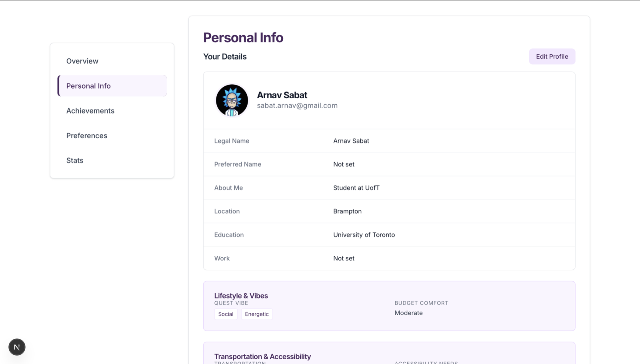This screenshot has height=364, width=640.
Task: Click the sabat.arnav@gmail.com email address
Action: point(297,105)
